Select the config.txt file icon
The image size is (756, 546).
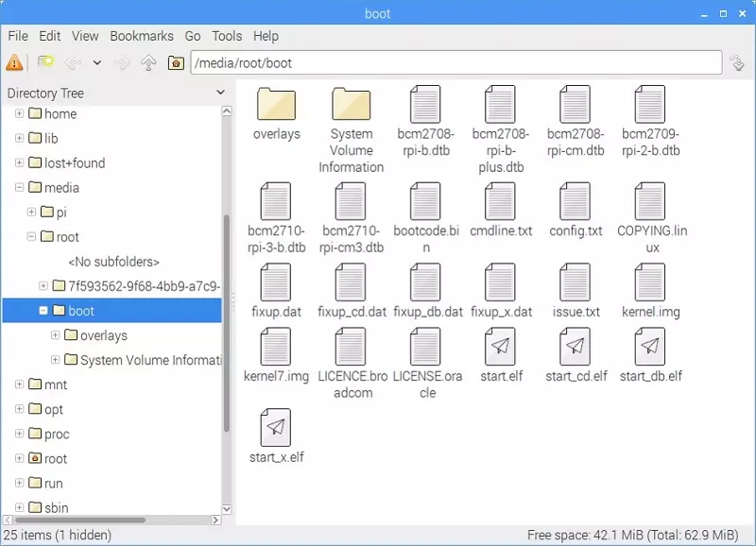(x=576, y=201)
